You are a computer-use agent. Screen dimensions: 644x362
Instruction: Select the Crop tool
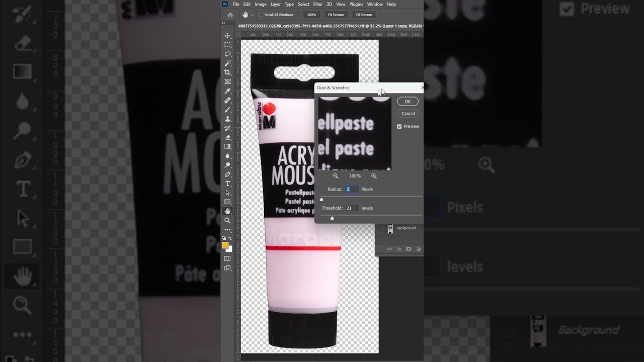tap(227, 72)
